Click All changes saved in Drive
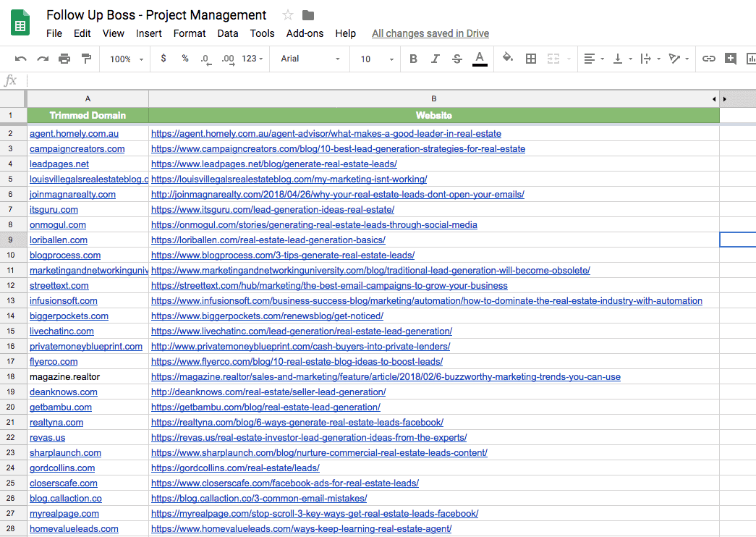The height and width of the screenshot is (537, 756). (430, 33)
